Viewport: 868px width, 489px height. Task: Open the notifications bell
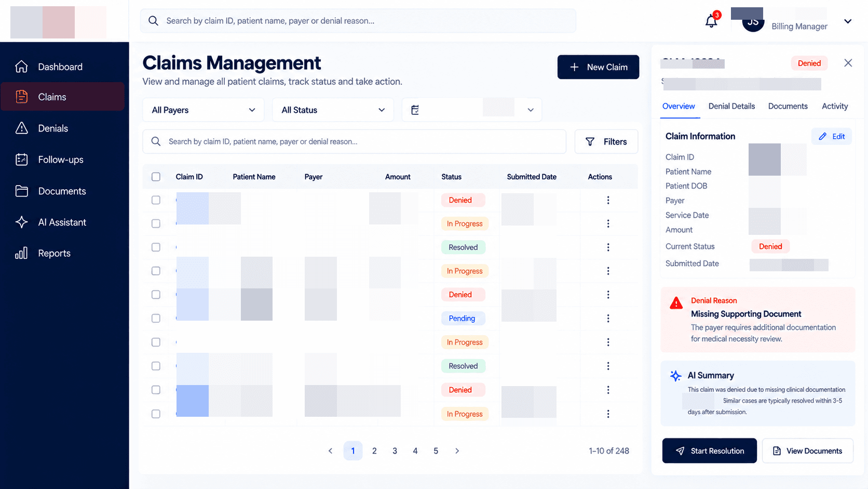[x=711, y=21]
